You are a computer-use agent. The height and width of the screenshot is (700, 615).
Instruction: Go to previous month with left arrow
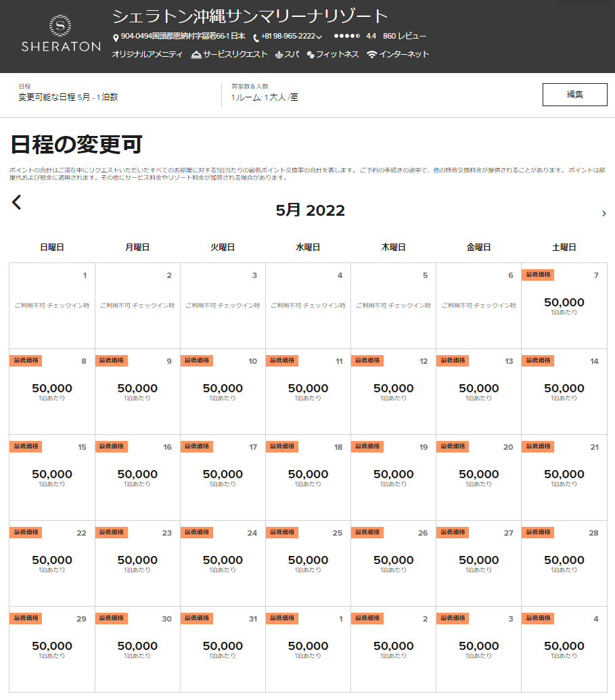click(17, 202)
